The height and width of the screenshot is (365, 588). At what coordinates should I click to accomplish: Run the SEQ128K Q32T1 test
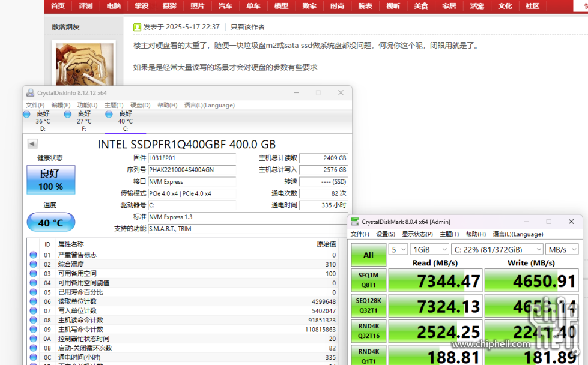[x=368, y=306]
